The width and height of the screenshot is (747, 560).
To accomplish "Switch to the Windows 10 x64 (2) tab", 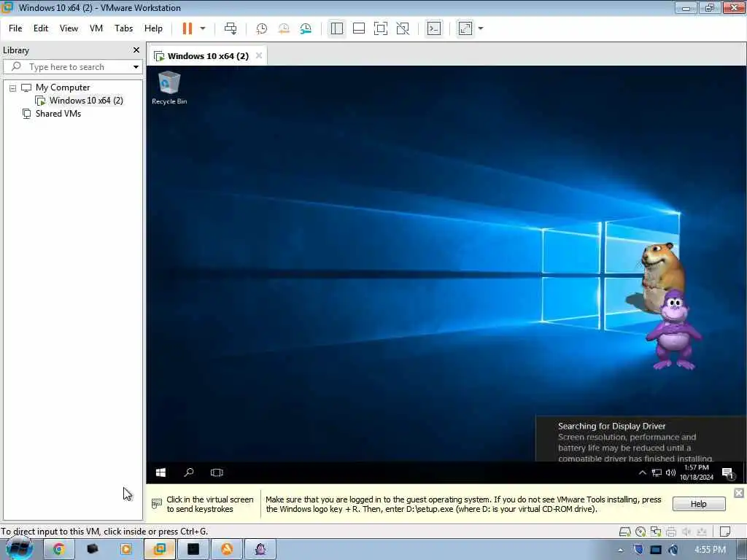I will tap(208, 56).
